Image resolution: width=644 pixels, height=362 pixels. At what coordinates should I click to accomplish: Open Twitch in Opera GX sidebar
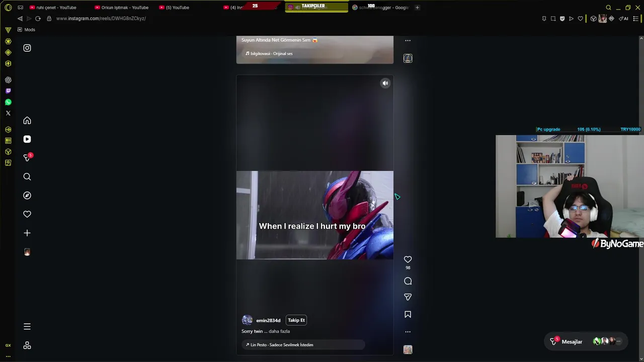coord(8,91)
